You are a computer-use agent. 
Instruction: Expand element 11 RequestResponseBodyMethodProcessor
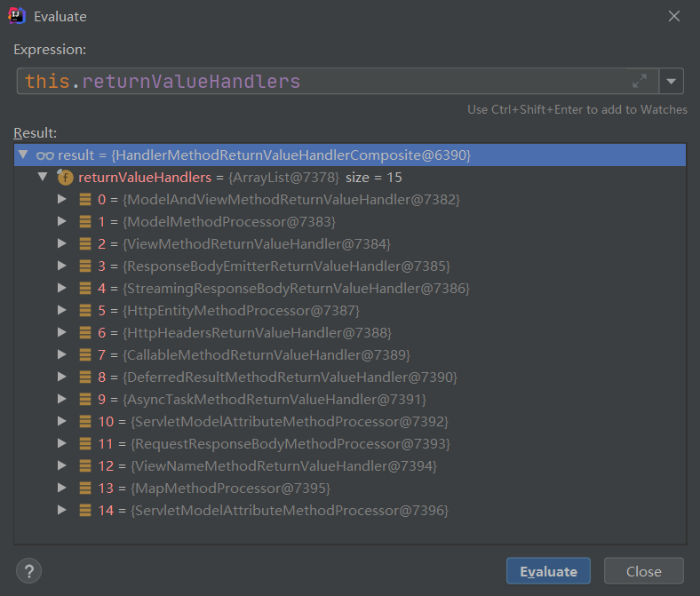click(62, 443)
